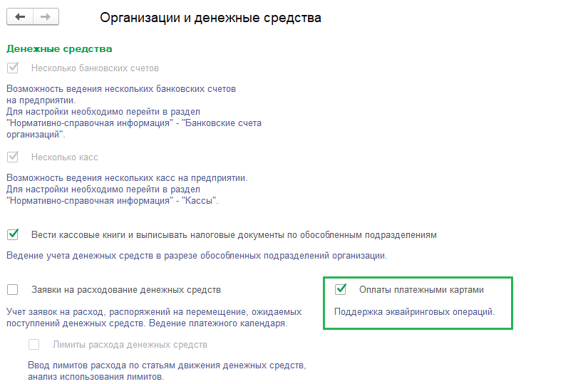Enable Заявки на расходование денежных средств

(13, 289)
